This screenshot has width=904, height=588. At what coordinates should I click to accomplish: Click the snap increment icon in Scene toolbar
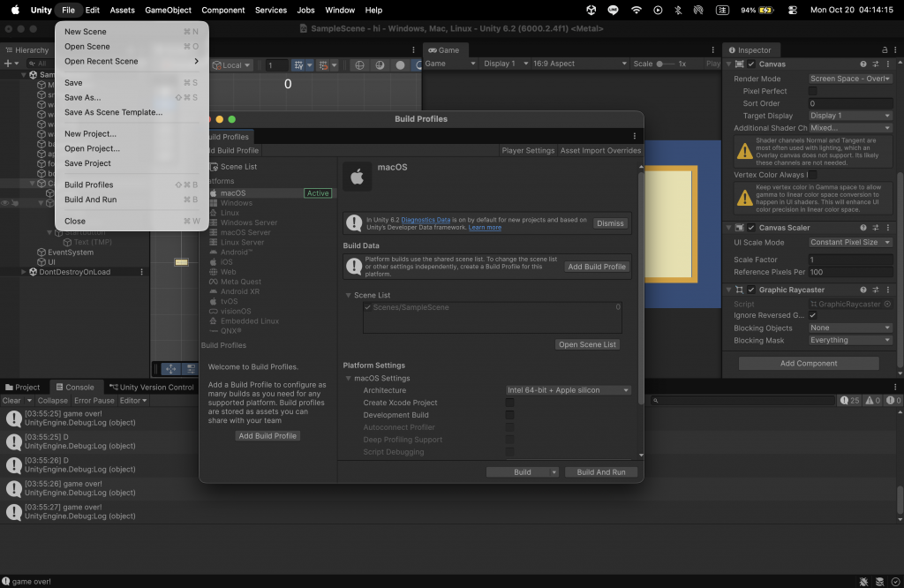323,65
